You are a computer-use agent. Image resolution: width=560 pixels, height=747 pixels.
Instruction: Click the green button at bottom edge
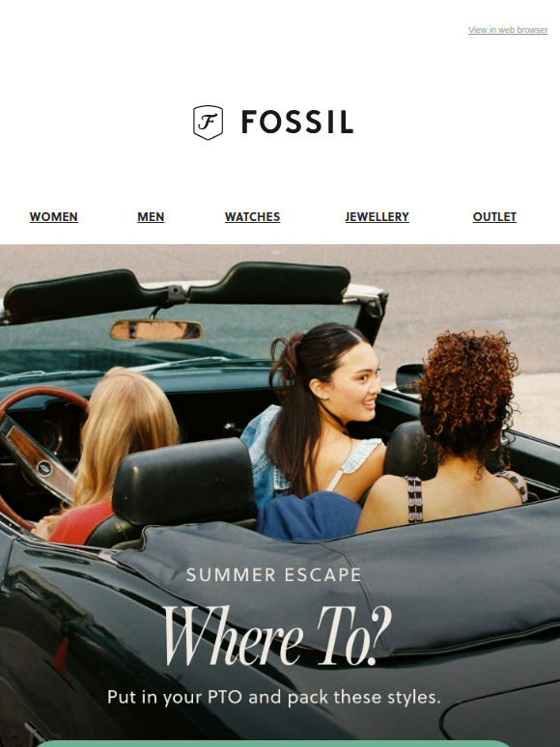coord(273,744)
